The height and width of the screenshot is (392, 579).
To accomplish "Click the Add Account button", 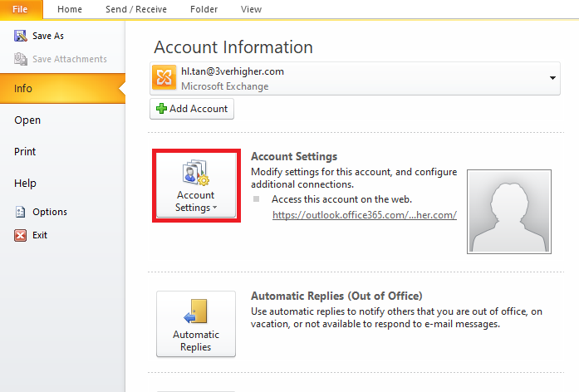I will [192, 109].
